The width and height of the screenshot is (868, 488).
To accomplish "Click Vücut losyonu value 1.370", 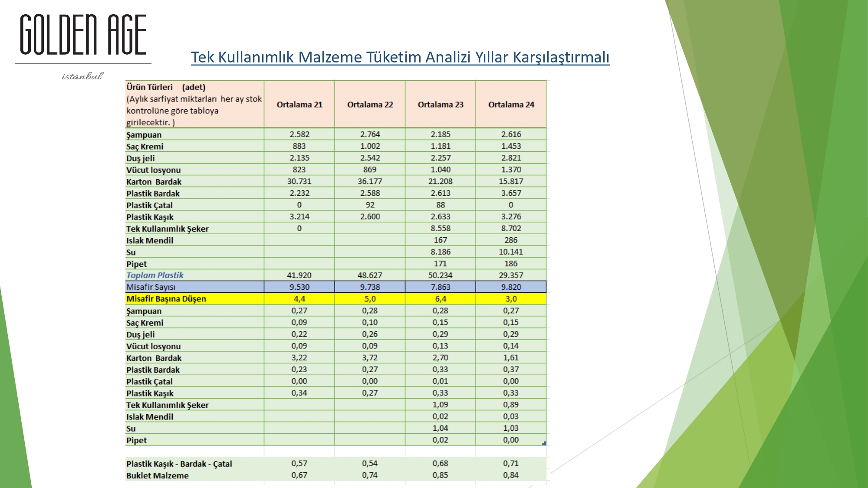I will [x=511, y=169].
